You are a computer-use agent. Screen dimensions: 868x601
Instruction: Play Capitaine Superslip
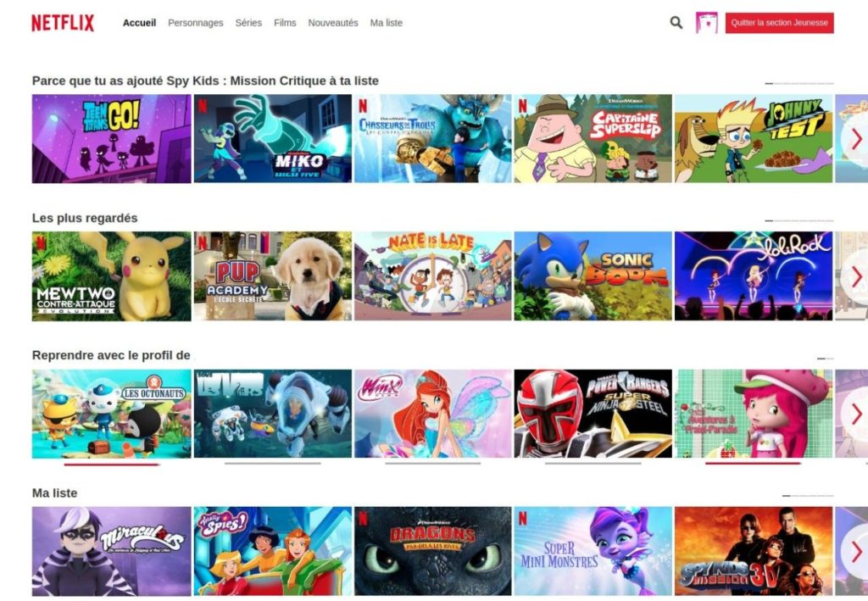click(x=593, y=138)
